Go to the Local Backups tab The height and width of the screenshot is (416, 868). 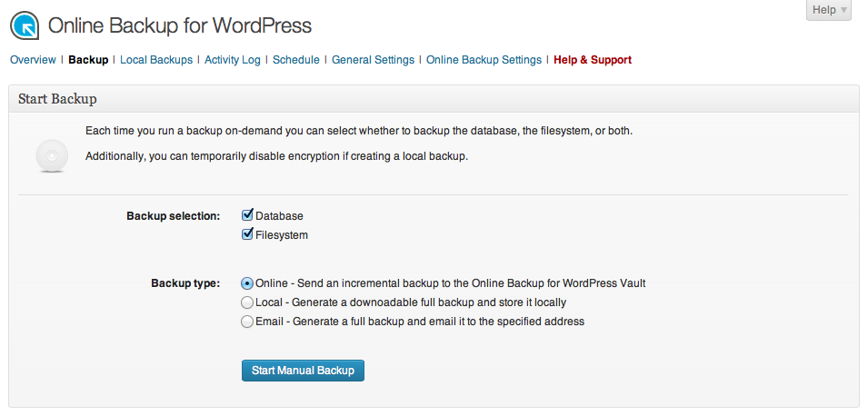[x=156, y=60]
